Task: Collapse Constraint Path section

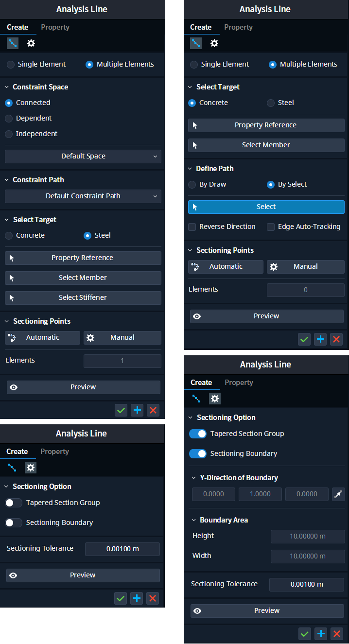Action: 7,180
